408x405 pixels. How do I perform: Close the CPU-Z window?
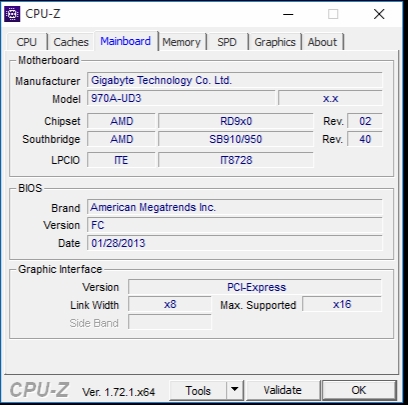pos(379,14)
